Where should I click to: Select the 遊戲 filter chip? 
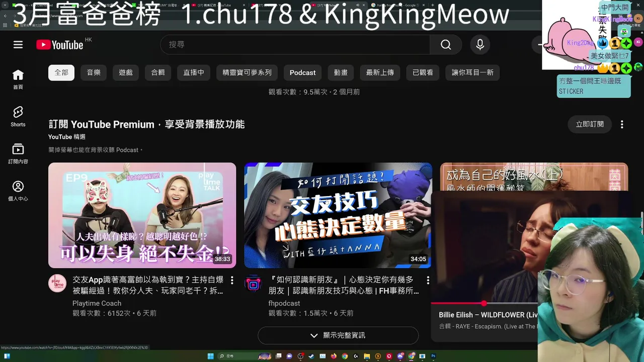pyautogui.click(x=126, y=72)
